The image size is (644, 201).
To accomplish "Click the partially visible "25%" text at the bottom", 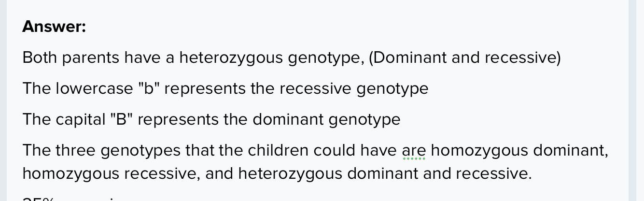I will 38,199.
